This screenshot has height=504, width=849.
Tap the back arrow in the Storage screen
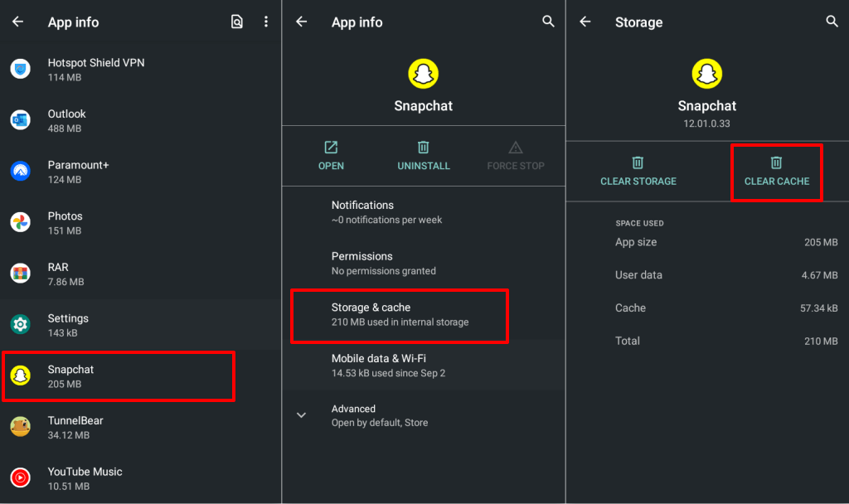pyautogui.click(x=585, y=22)
